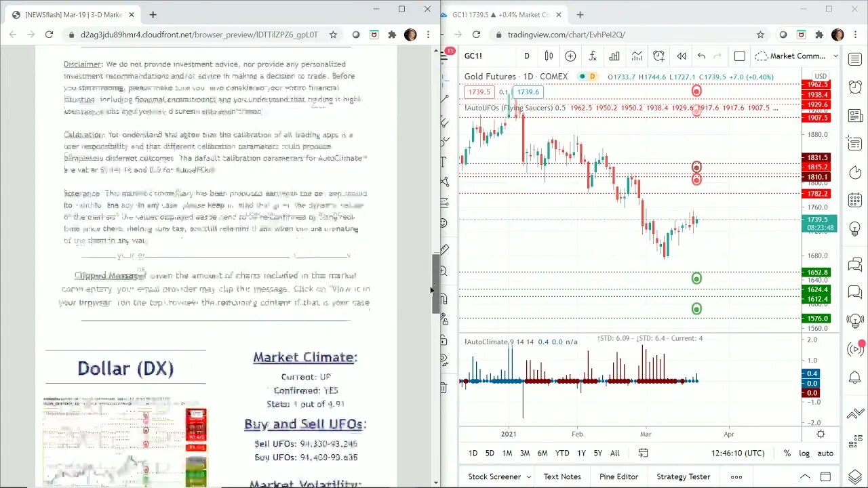Maximize the bottom panel icon
This screenshot has width=868, height=488.
(825, 476)
